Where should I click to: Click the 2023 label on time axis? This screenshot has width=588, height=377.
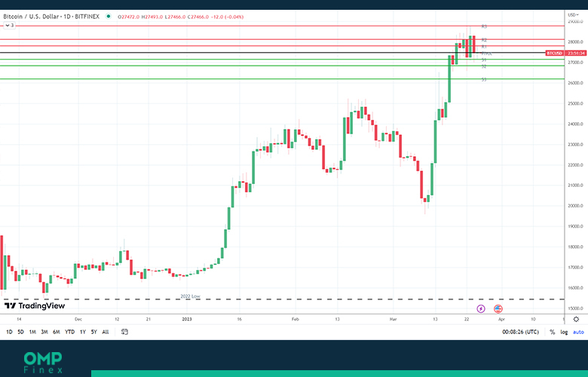187,319
